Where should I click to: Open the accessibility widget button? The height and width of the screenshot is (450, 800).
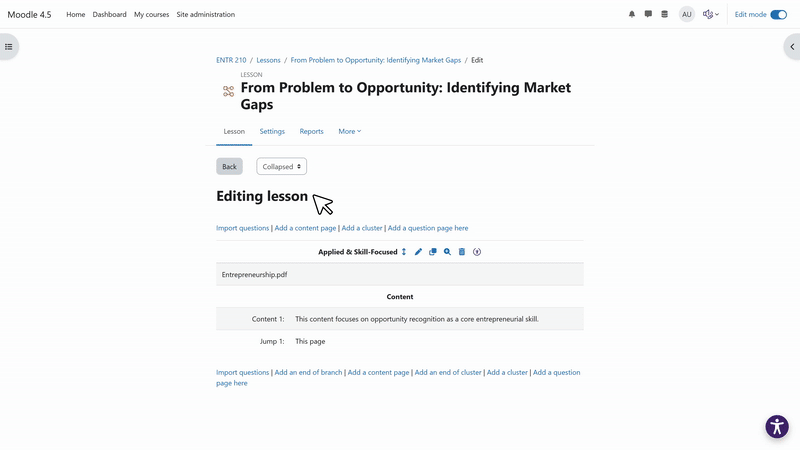[777, 427]
